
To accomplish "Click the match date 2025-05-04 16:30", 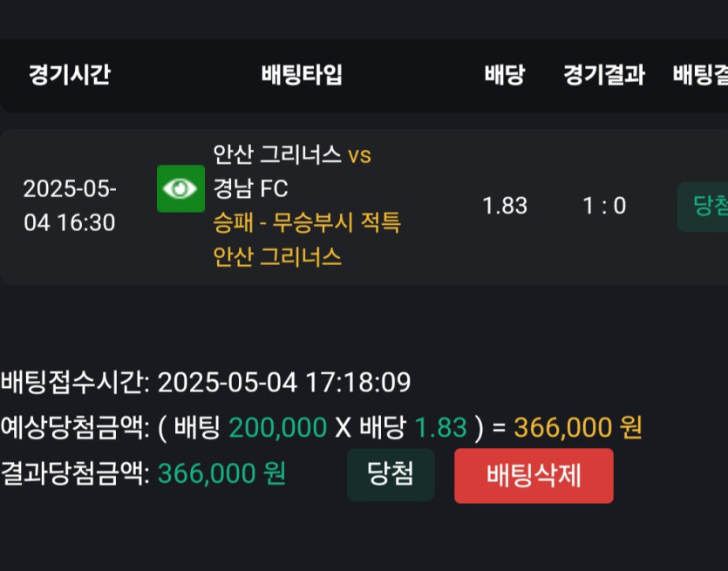I will [x=70, y=206].
